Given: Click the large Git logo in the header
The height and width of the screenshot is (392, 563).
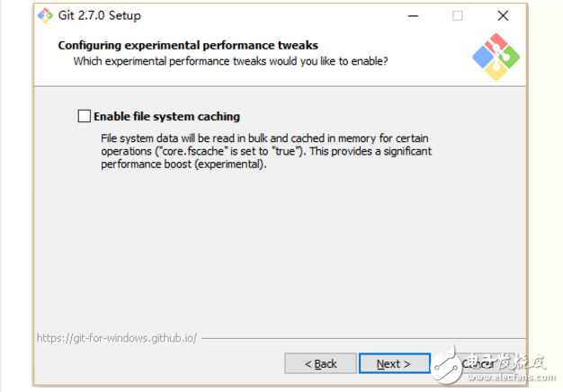Looking at the screenshot, I should pos(495,58).
